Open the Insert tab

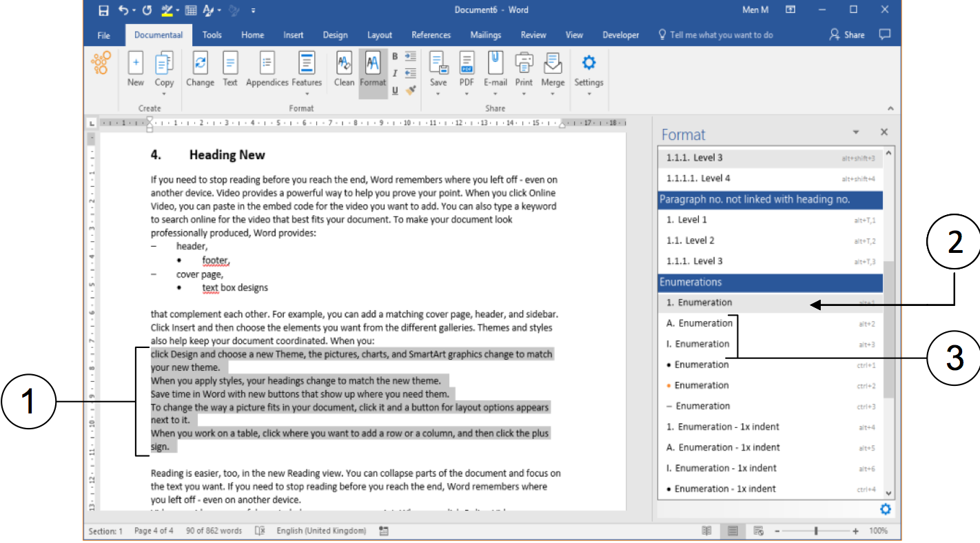(x=294, y=35)
